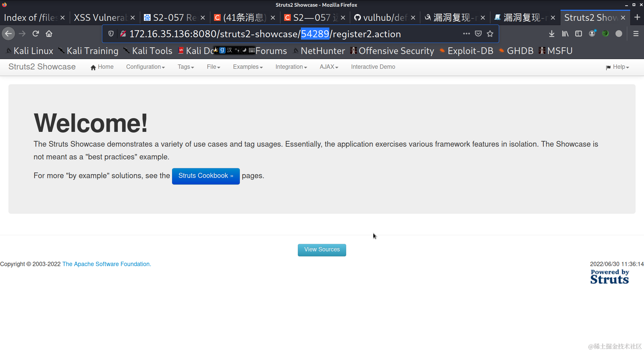Image resolution: width=644 pixels, height=352 pixels.
Task: Click the Struts Cookbook button
Action: pyautogui.click(x=206, y=176)
